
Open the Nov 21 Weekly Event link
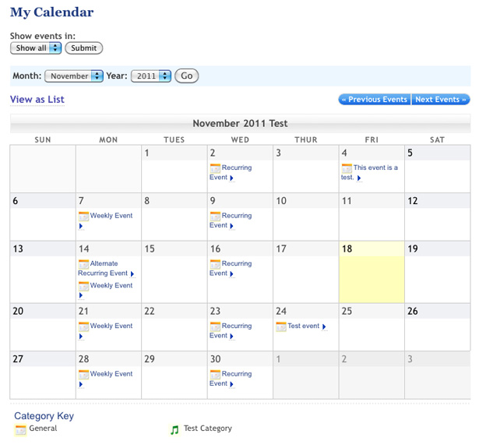[111, 326]
